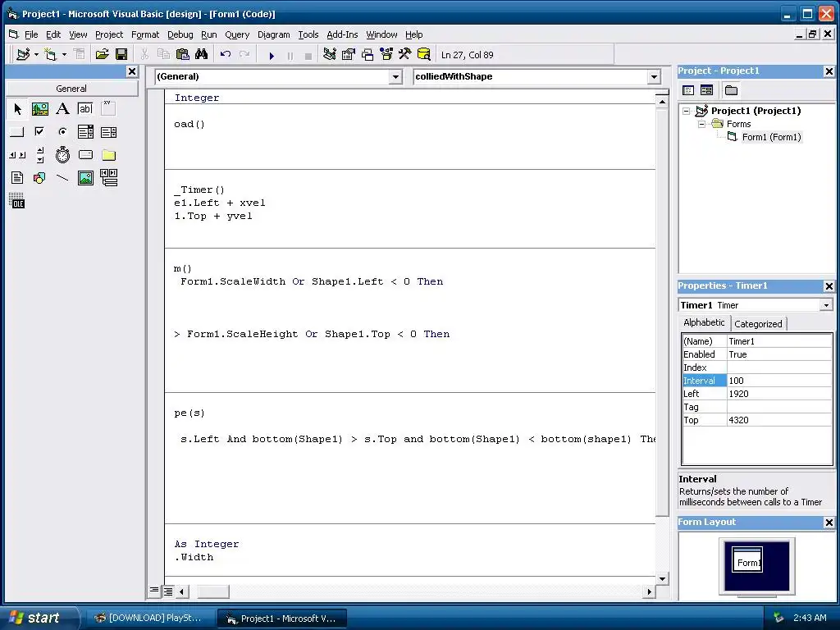Open Add Standard EXE Project dropdown arrow
This screenshot has width=840, height=630.
click(x=36, y=54)
